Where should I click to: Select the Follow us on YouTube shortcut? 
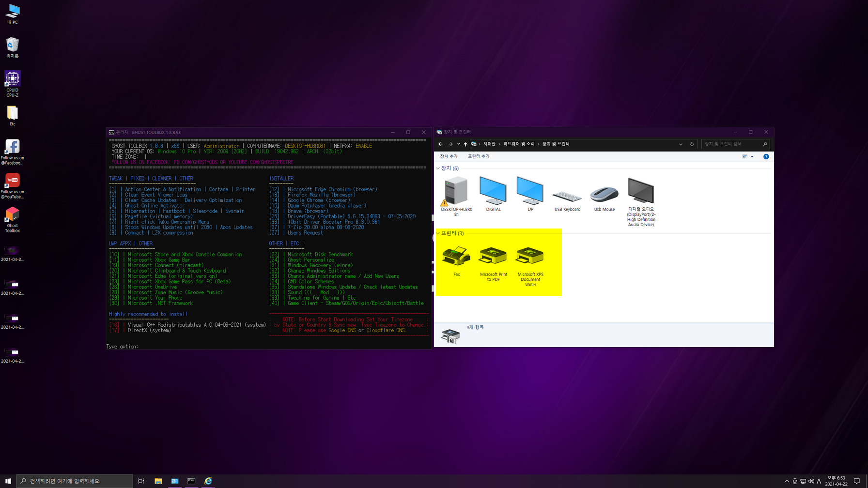tap(13, 186)
